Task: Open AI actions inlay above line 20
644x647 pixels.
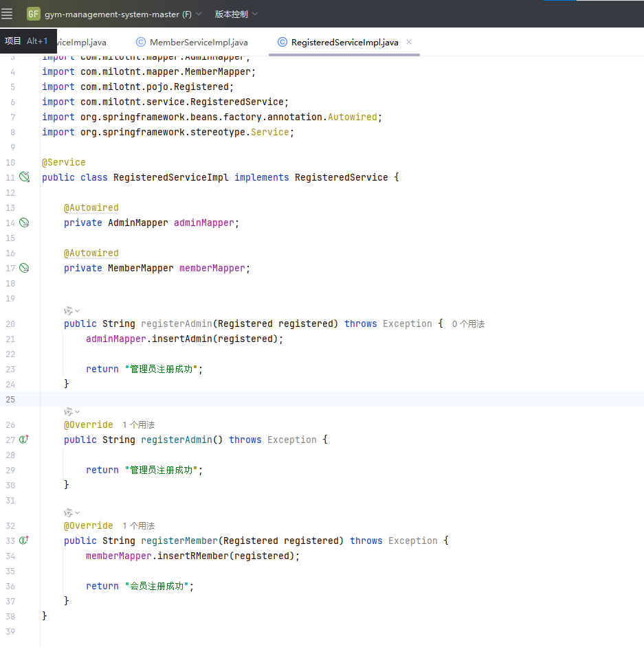Action: point(68,310)
